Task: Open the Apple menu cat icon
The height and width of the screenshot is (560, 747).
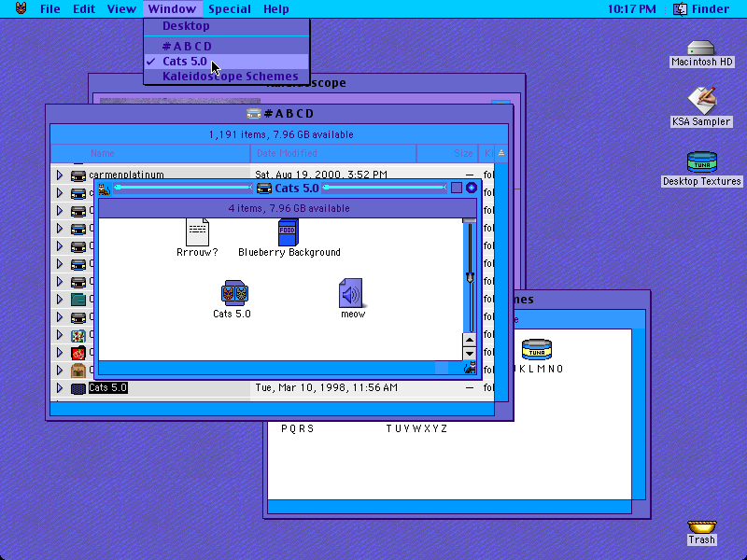Action: tap(21, 8)
